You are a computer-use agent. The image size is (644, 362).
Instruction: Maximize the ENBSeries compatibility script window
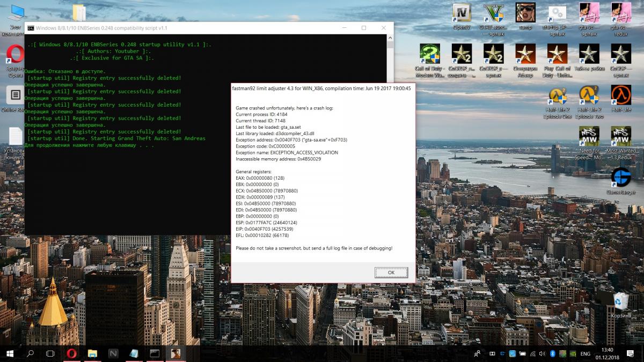coord(363,28)
